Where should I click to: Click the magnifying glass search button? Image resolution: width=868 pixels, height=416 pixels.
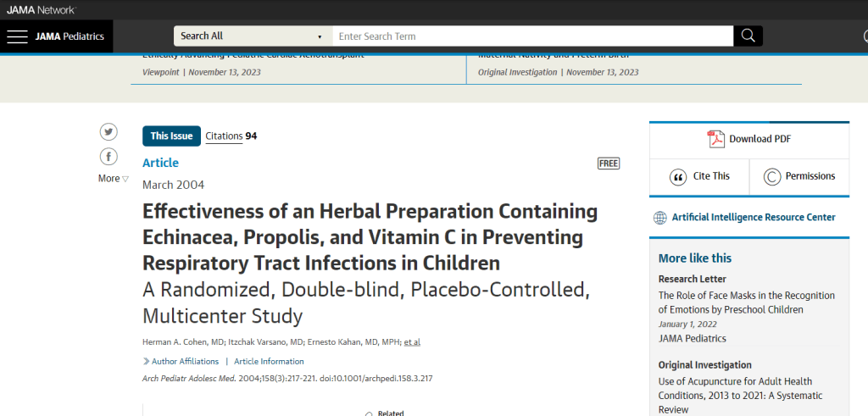[748, 36]
